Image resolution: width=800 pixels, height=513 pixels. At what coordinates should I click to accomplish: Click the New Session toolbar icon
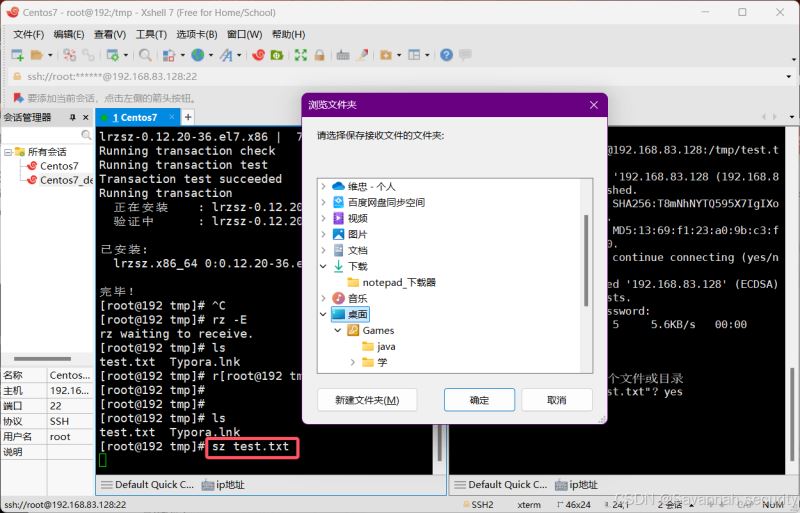pos(17,55)
